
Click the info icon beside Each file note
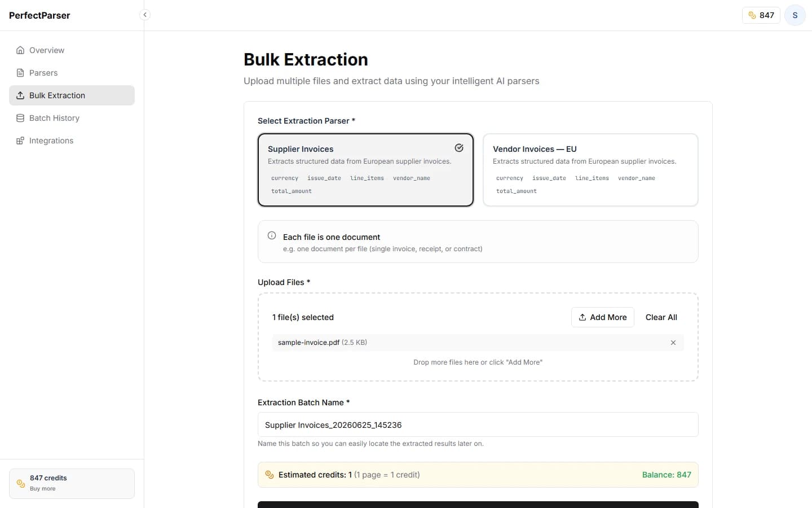(x=272, y=235)
